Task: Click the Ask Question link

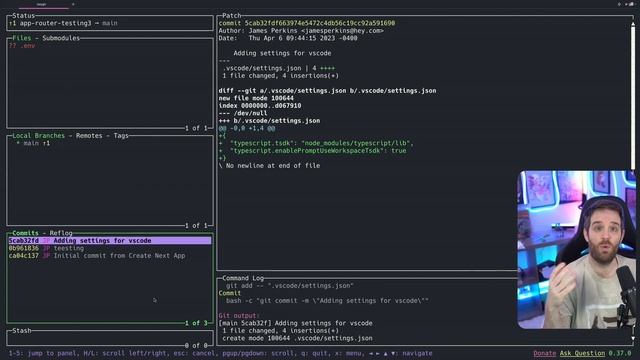Action: (x=582, y=353)
